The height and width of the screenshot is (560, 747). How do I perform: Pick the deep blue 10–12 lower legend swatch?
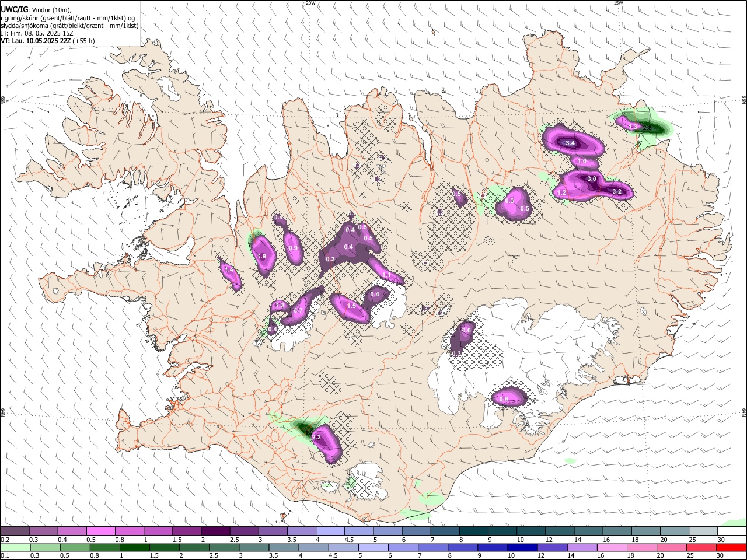click(x=522, y=547)
